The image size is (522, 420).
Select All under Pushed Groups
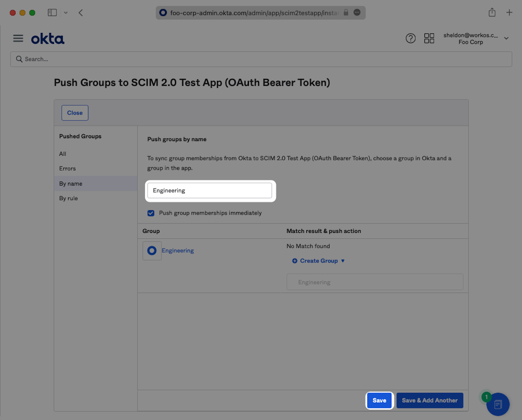click(63, 154)
